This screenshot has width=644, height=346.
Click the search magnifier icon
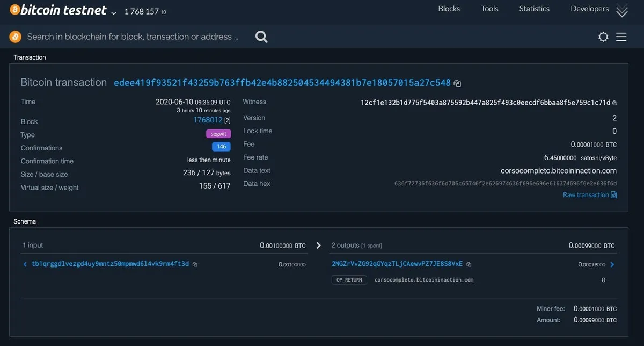pyautogui.click(x=261, y=37)
